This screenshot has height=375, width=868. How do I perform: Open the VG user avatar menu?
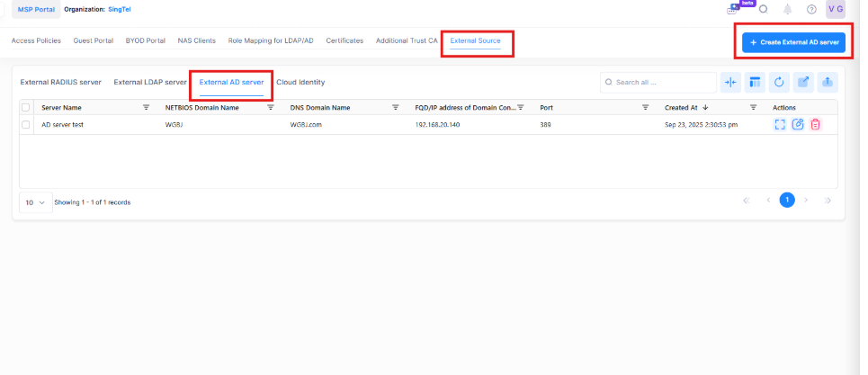click(836, 9)
